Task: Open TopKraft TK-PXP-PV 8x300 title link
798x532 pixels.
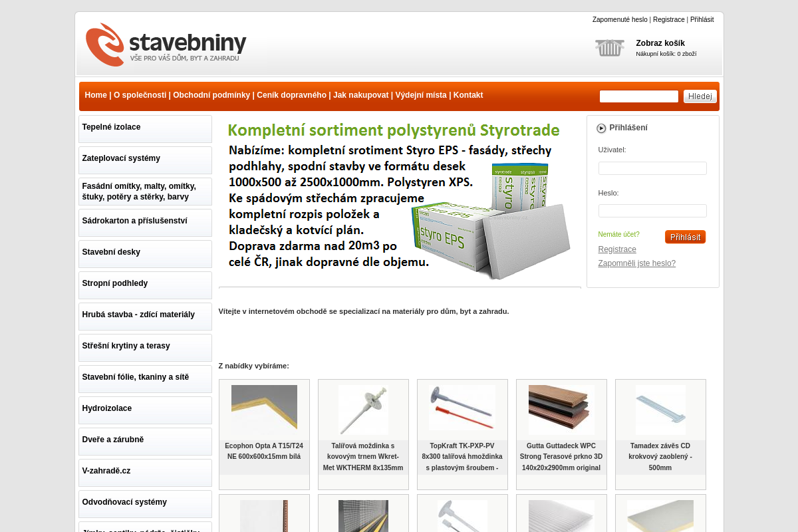Action: [x=462, y=457]
